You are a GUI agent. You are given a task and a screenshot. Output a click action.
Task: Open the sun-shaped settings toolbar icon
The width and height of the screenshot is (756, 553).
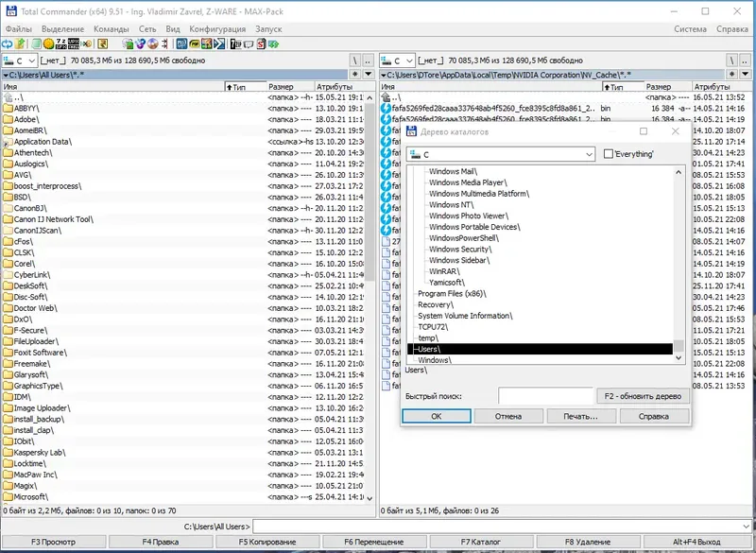point(47,43)
